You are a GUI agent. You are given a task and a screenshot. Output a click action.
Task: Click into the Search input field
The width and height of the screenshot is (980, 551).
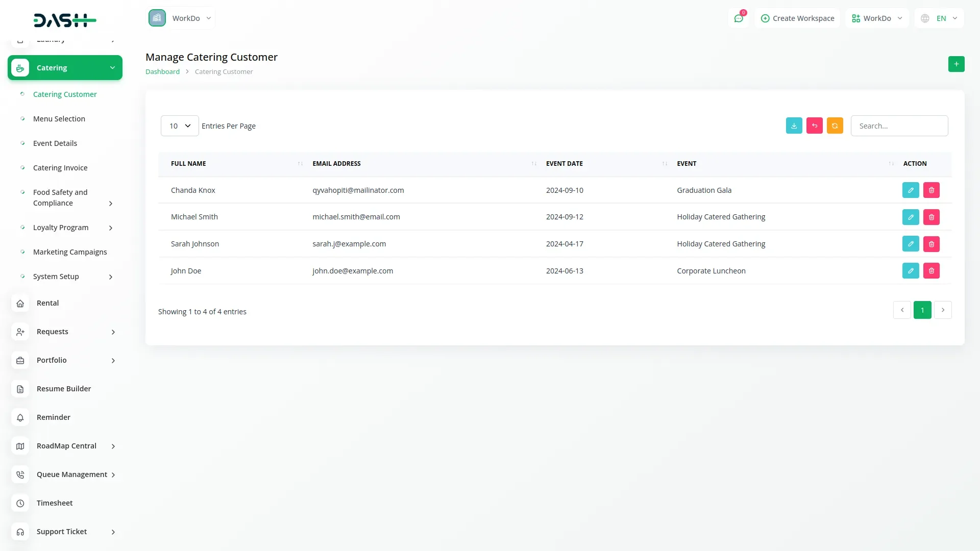[x=899, y=126]
